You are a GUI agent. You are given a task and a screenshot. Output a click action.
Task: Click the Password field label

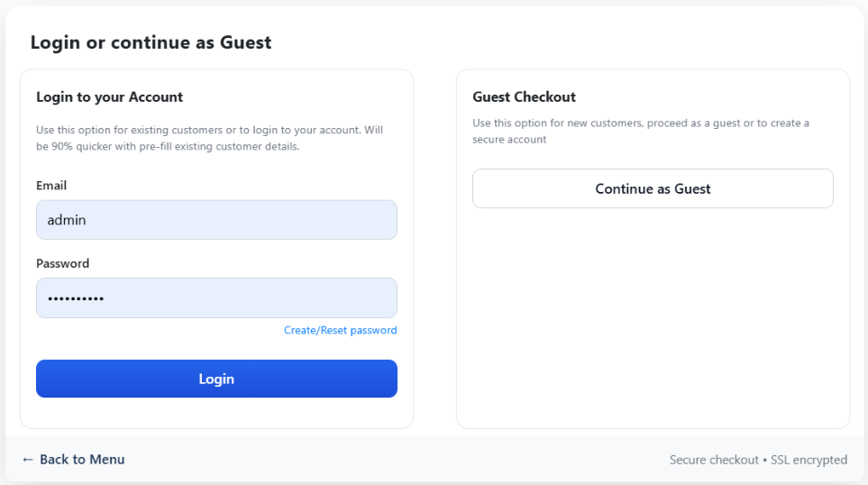point(62,264)
